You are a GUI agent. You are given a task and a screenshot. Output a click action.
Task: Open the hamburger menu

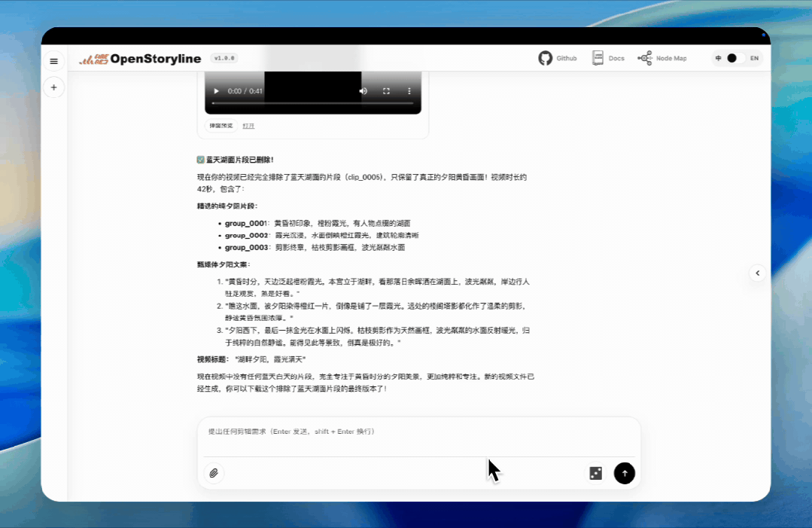tap(53, 61)
